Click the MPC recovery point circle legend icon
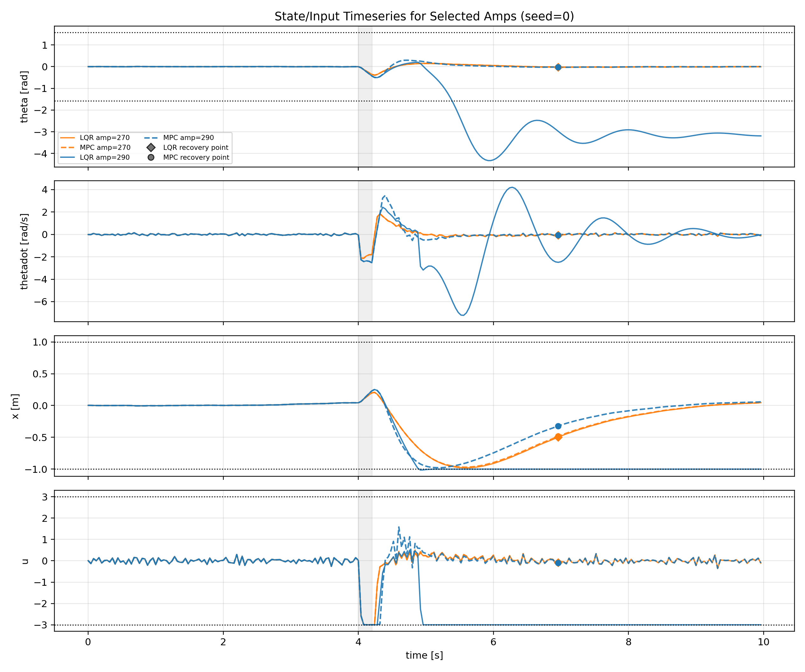Image resolution: width=805 pixels, height=672 pixels. [x=151, y=157]
